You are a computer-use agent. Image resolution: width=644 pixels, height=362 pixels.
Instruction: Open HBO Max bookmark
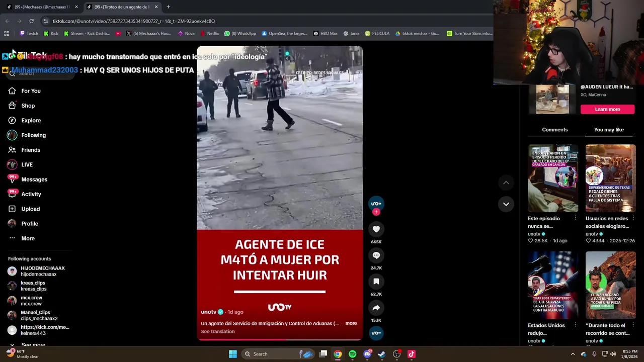[x=325, y=34]
